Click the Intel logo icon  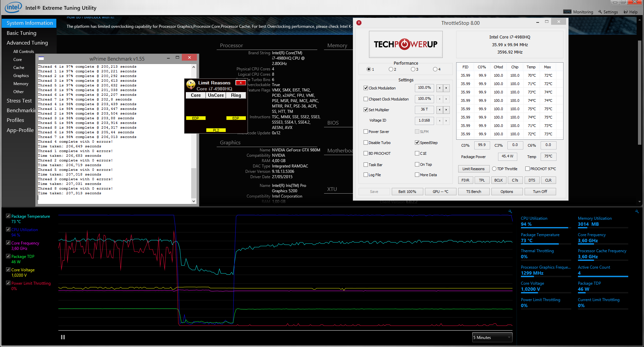13,7
